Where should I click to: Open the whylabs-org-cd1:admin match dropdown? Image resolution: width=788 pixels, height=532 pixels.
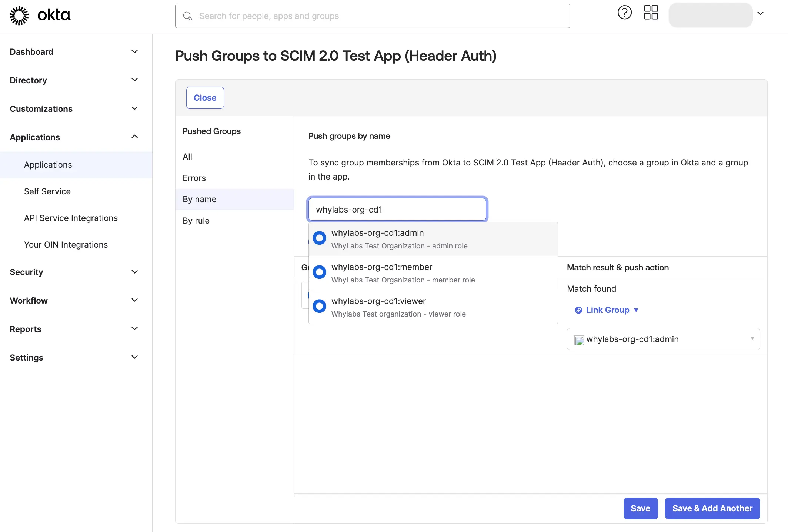point(752,339)
